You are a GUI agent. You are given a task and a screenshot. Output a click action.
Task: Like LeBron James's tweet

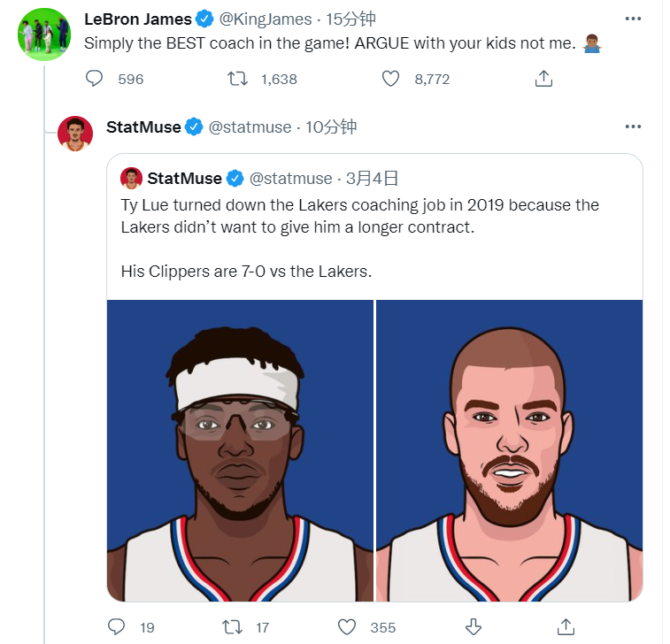point(390,79)
